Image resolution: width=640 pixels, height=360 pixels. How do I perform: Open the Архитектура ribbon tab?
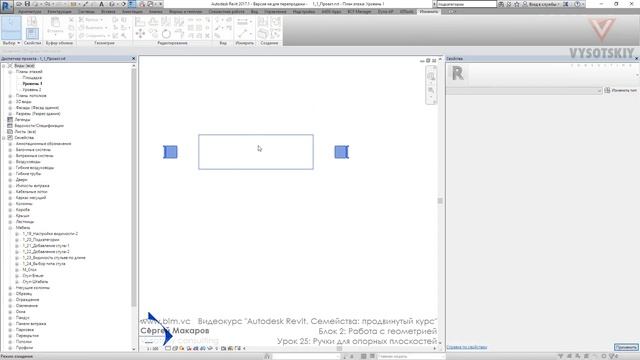pyautogui.click(x=29, y=12)
